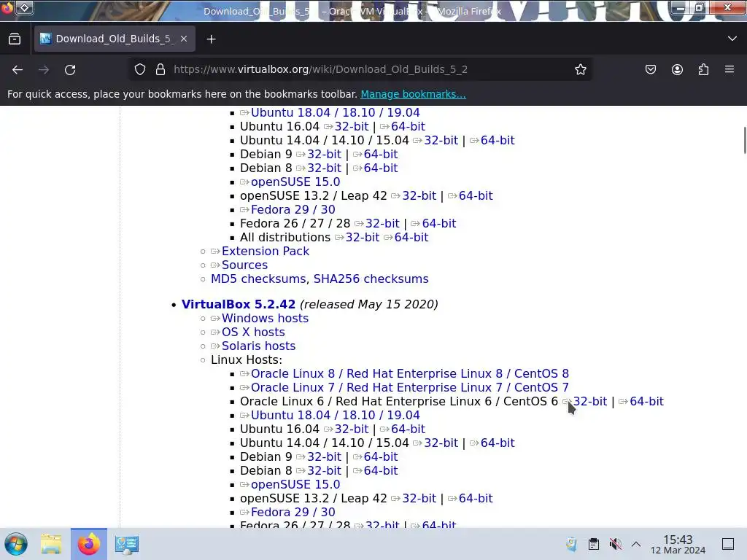Viewport: 747px width, 560px height.
Task: Open 64-bit link for All distributions
Action: click(411, 237)
